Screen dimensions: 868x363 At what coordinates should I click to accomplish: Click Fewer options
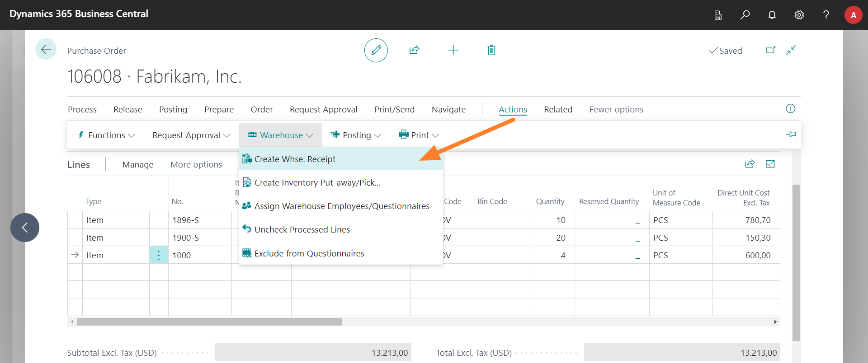point(617,109)
